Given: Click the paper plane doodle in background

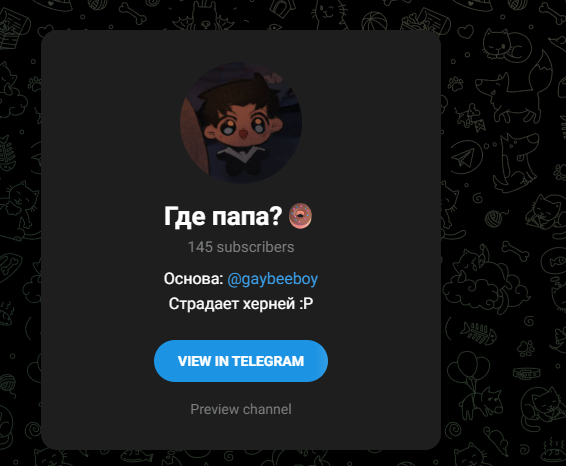Looking at the screenshot, I should [466, 158].
